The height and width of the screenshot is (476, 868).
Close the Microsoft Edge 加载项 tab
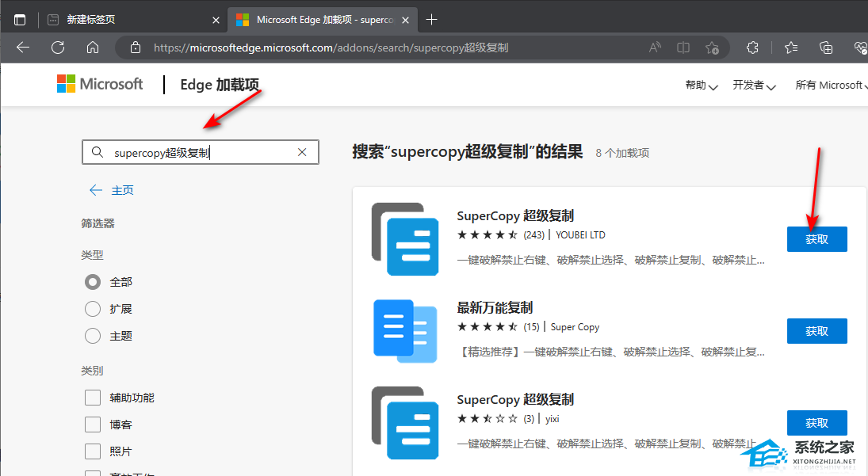pos(405,20)
